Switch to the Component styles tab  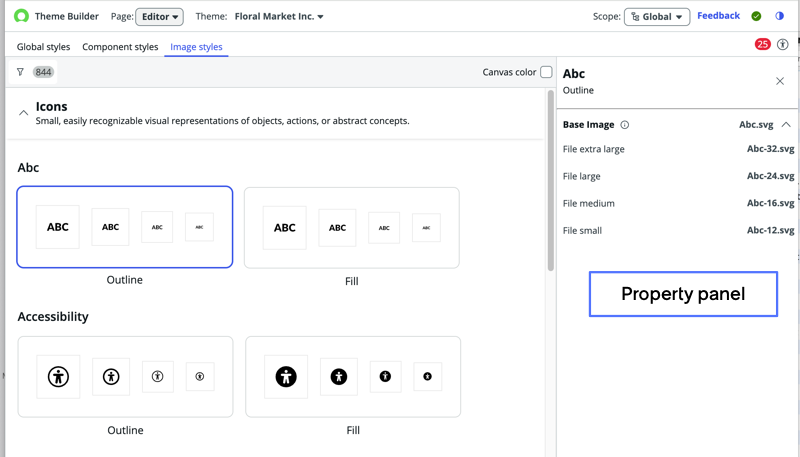click(x=120, y=47)
